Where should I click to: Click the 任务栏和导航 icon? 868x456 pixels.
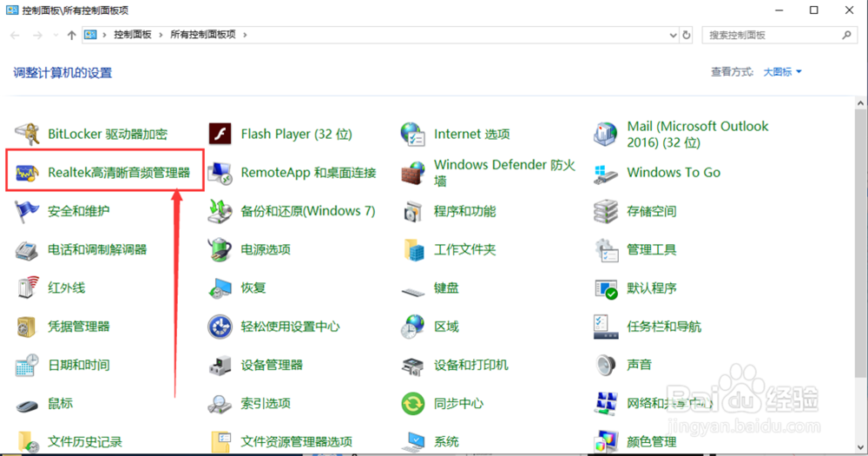point(606,327)
